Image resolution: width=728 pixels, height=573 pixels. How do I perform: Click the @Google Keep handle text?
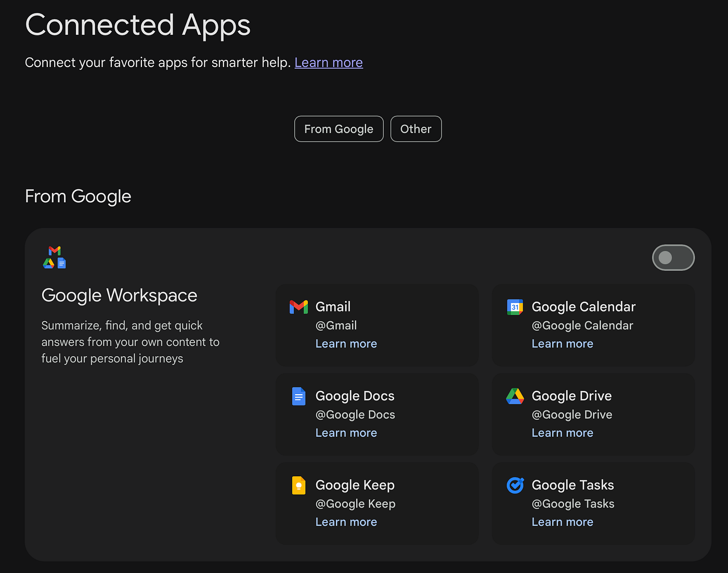(356, 504)
